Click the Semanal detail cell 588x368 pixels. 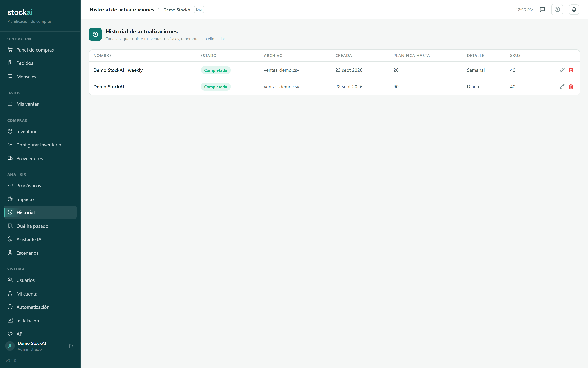pyautogui.click(x=476, y=70)
